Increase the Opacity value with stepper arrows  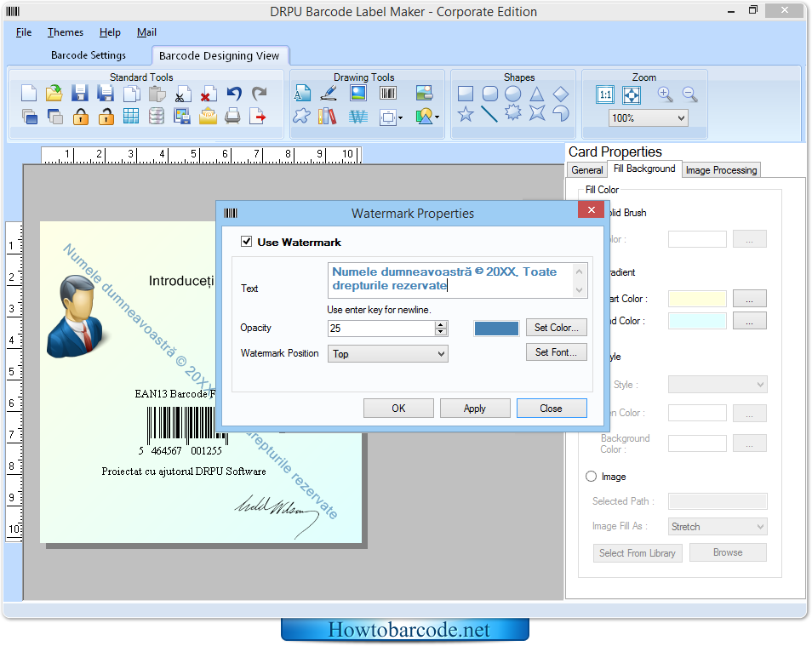click(441, 324)
